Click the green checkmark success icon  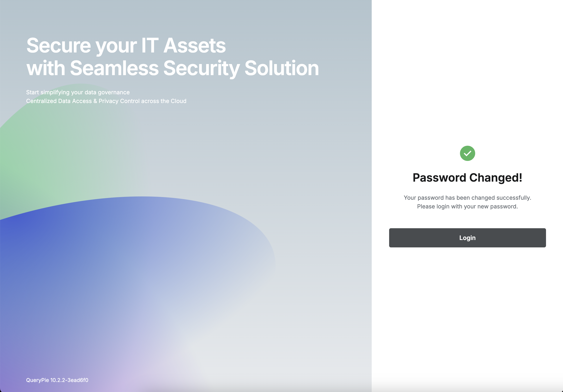[467, 153]
